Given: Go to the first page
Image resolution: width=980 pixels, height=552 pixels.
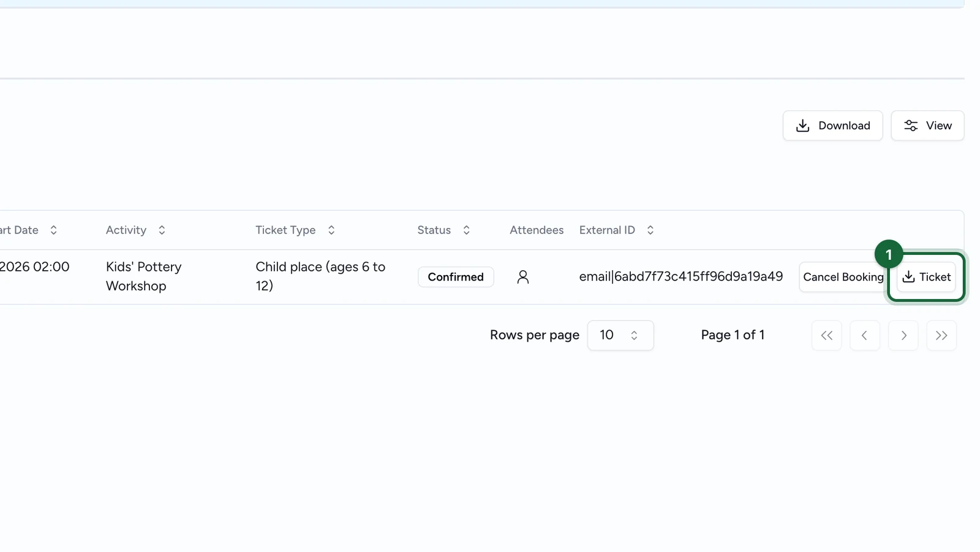Looking at the screenshot, I should pos(827,335).
